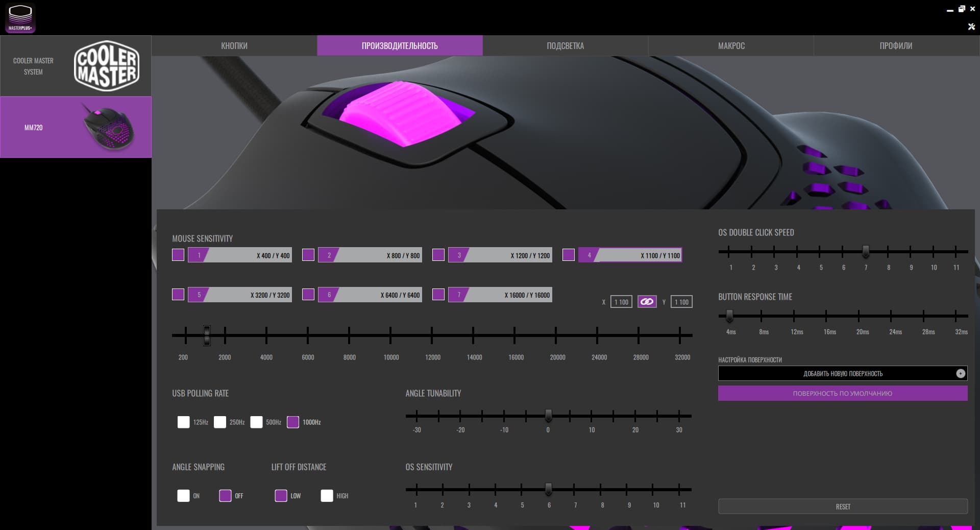Open the ПОДСВЕТКА tab
The image size is (980, 530).
coord(565,45)
